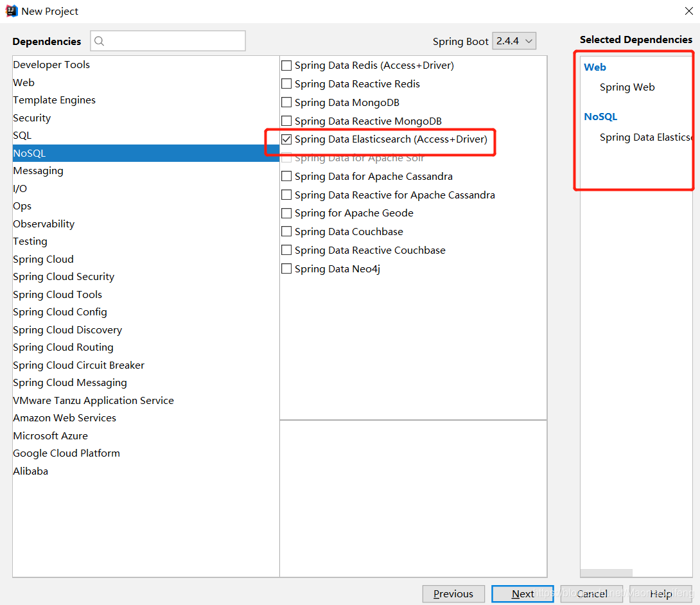Image resolution: width=700 pixels, height=605 pixels.
Task: Close the New Project window
Action: click(x=689, y=11)
